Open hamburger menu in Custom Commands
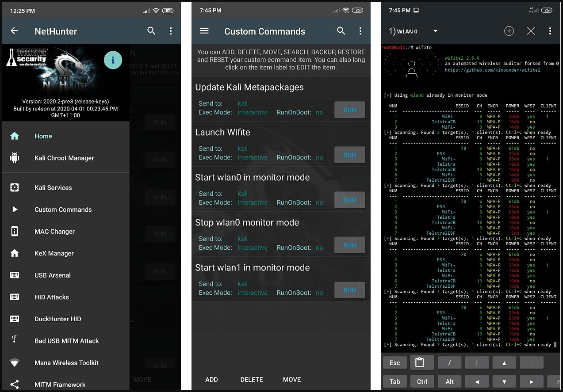Screen dimensions: 563x392 click(x=204, y=31)
